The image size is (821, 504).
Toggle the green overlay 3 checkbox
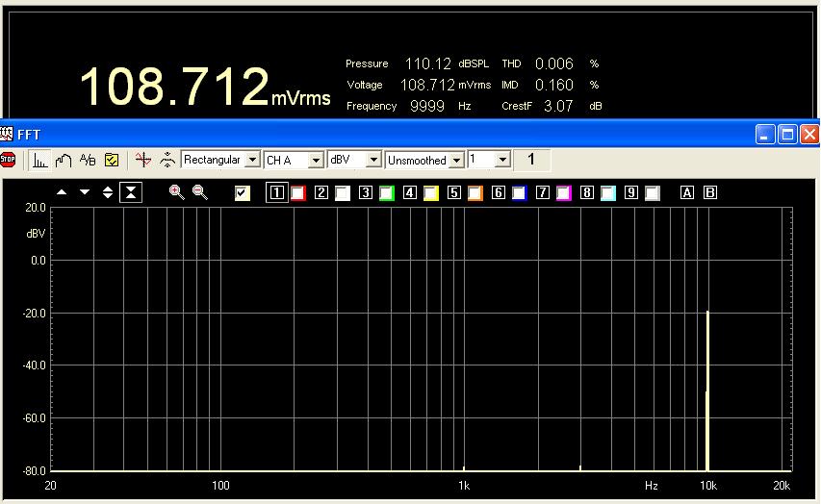(387, 193)
